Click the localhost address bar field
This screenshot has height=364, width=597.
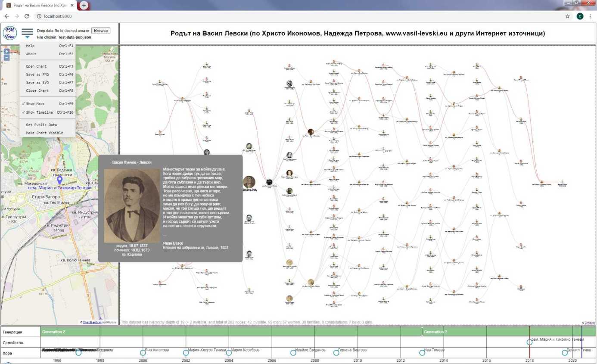point(302,16)
